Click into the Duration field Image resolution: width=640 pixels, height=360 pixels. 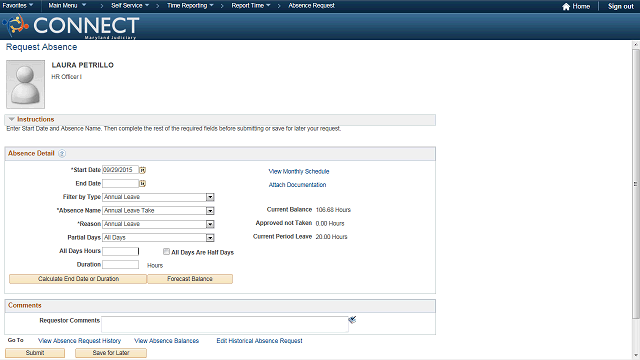(120, 265)
